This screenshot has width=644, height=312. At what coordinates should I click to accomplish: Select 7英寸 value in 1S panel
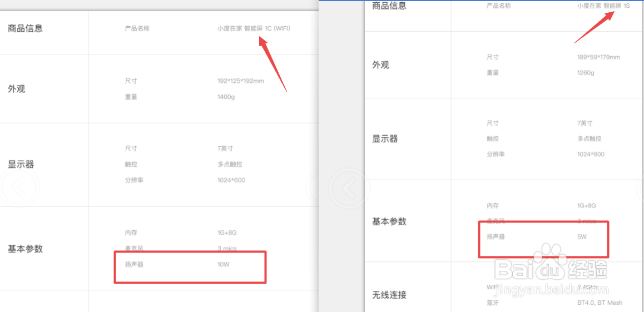click(585, 123)
